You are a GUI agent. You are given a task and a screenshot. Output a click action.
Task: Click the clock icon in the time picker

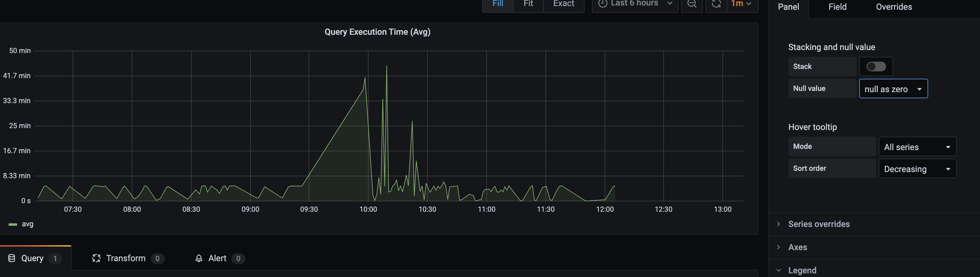click(x=603, y=4)
